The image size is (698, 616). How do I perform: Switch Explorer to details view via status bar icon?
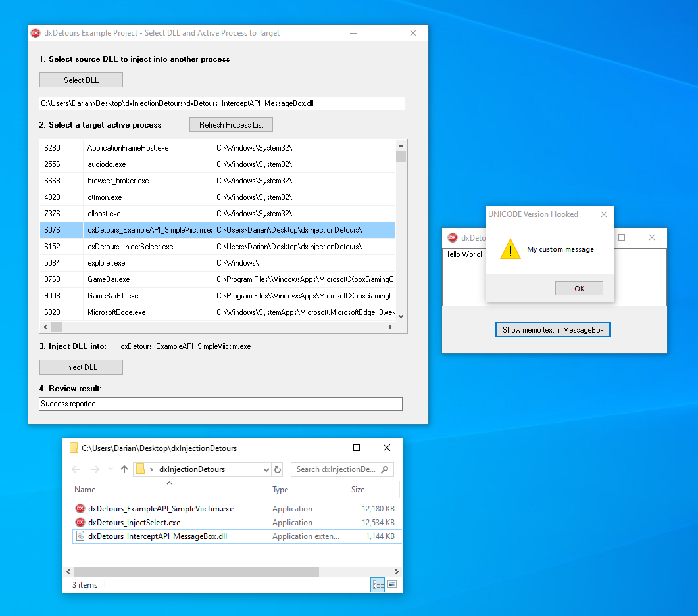coord(378,584)
